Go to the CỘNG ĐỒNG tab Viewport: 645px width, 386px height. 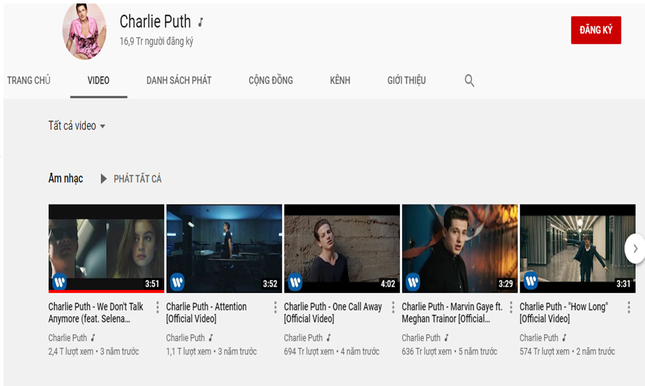[x=271, y=80]
